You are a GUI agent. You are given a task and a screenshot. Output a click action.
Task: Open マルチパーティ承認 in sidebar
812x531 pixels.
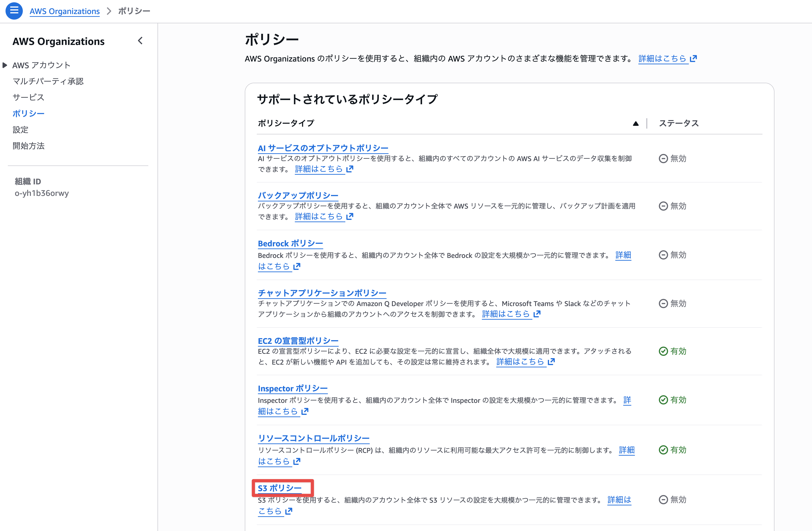tap(48, 81)
